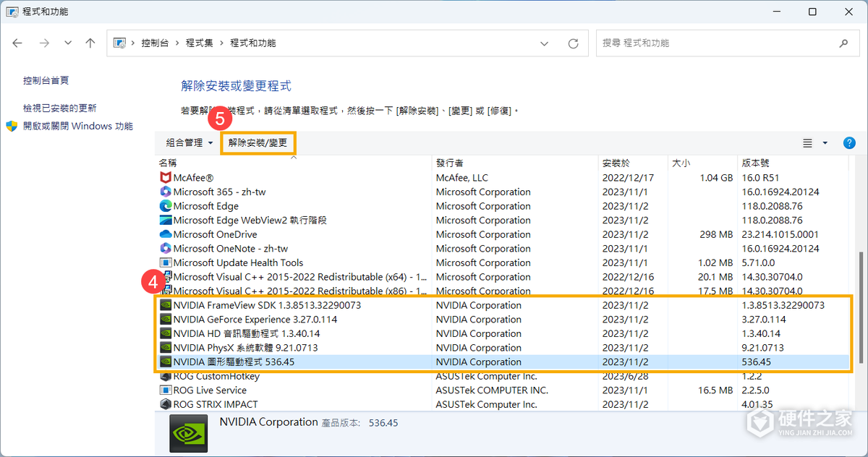Click the NVIDIA 圖形驅動程式 icon

point(166,362)
